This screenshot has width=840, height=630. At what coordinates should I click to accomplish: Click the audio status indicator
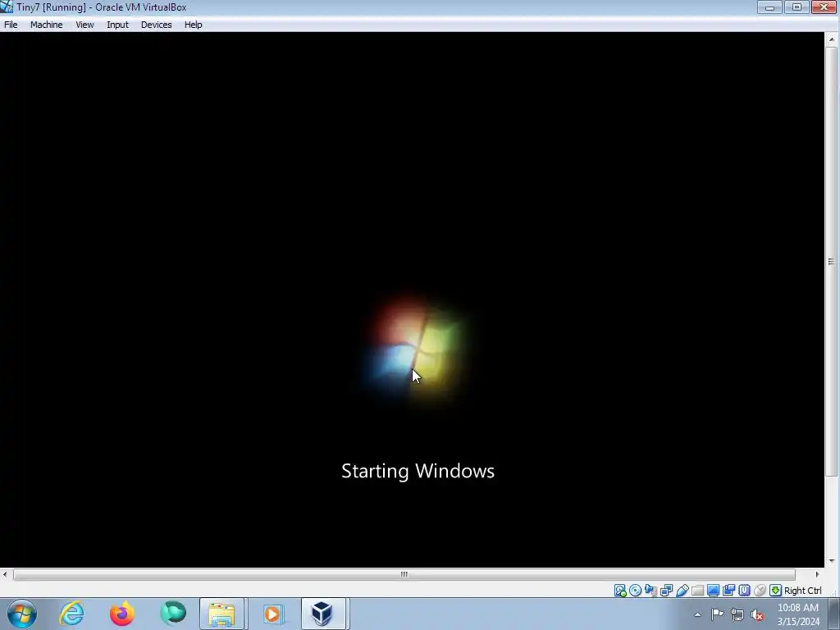click(651, 591)
